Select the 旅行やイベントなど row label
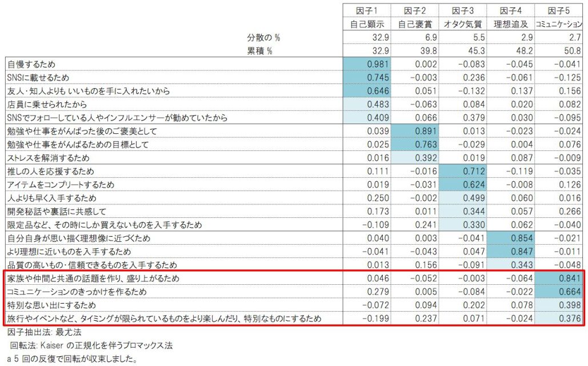This screenshot has height=366, width=588. point(164,319)
